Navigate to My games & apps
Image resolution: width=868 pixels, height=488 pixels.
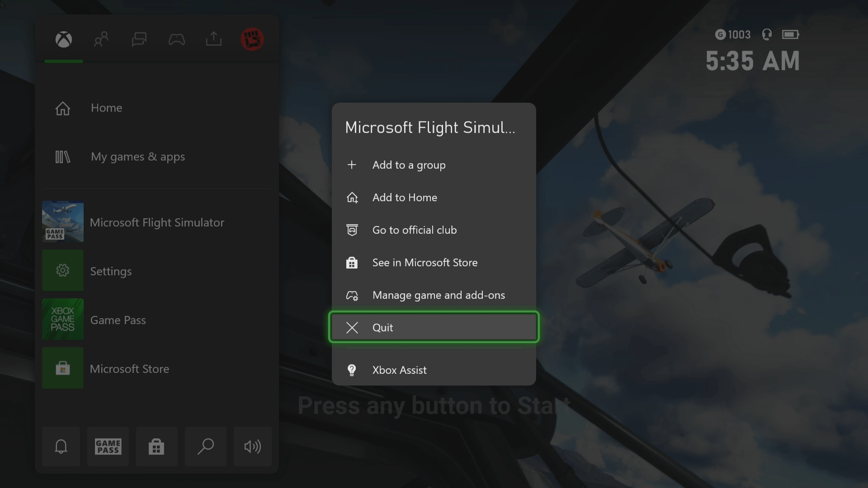click(x=138, y=157)
